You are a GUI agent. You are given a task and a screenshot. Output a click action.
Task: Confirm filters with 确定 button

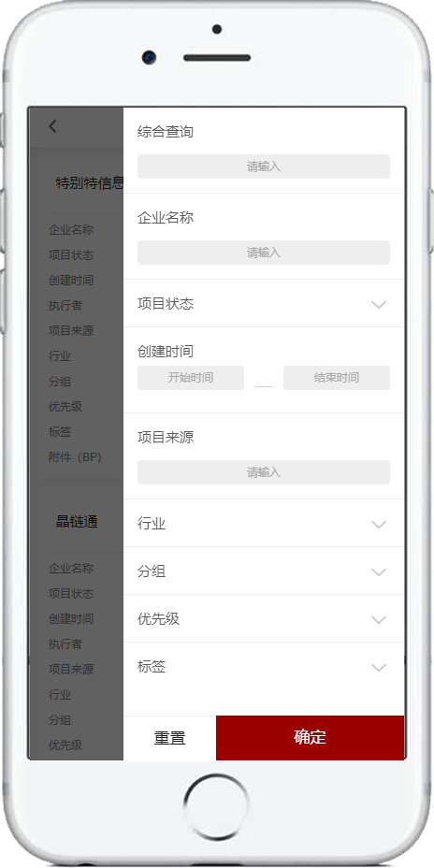click(x=310, y=738)
